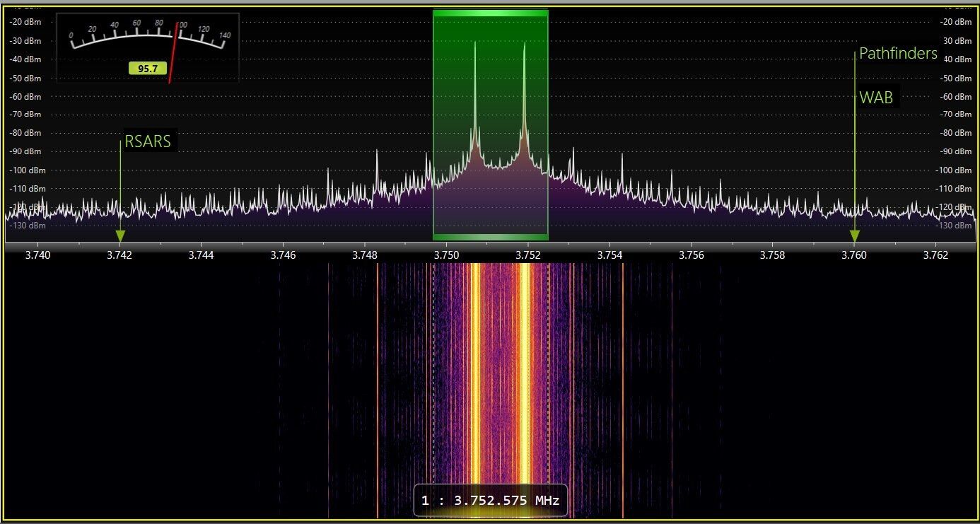Image resolution: width=980 pixels, height=524 pixels.
Task: Click the 0 tick label on the S-meter
Action: [x=71, y=35]
